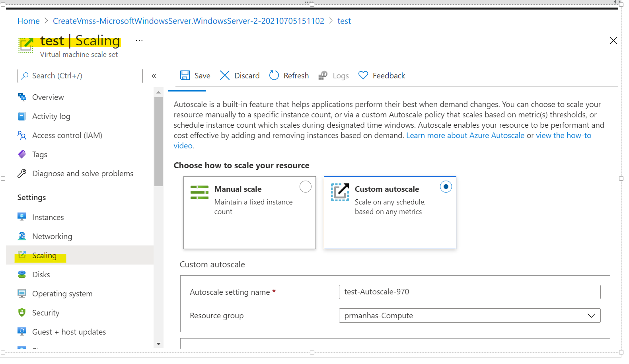
Task: Click the Save disk icon
Action: pos(185,75)
